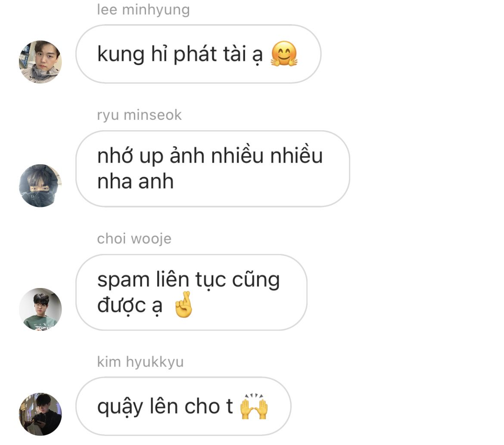
Task: Click the words 'nha anh' in ryu minseok's message
Action: click(x=135, y=181)
